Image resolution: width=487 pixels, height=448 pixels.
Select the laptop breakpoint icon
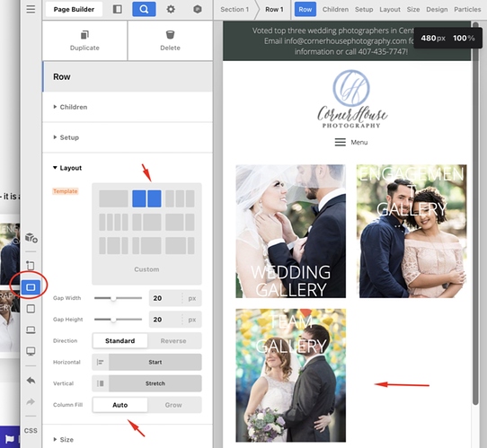point(31,329)
